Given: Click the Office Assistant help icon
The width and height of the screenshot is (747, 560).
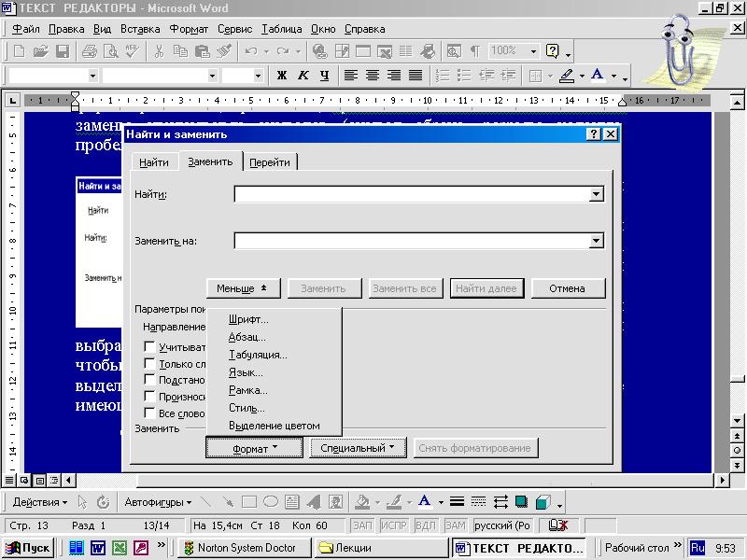Looking at the screenshot, I should click(553, 51).
